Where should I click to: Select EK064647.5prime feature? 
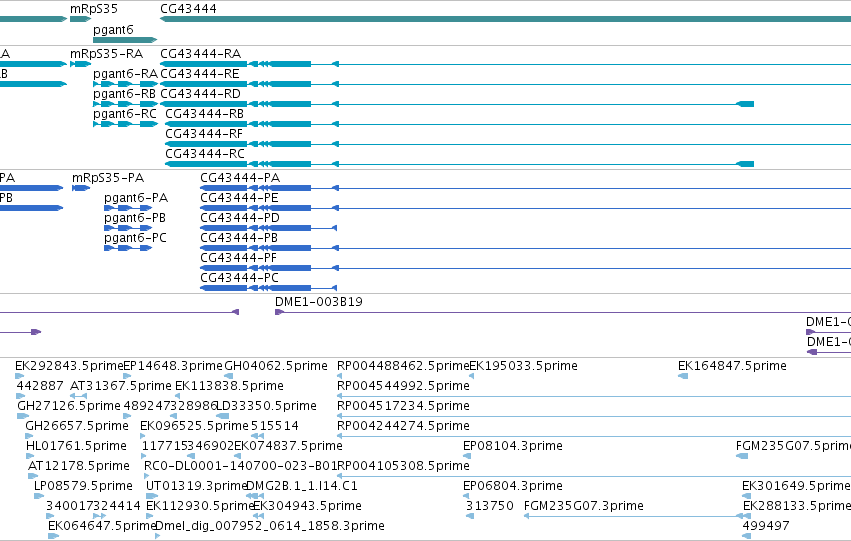pyautogui.click(x=101, y=526)
